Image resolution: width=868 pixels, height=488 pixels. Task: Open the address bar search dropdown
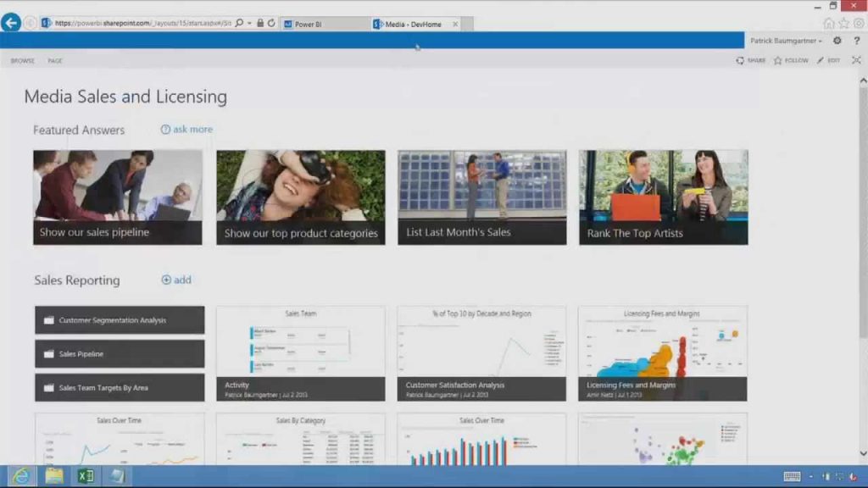click(x=249, y=23)
